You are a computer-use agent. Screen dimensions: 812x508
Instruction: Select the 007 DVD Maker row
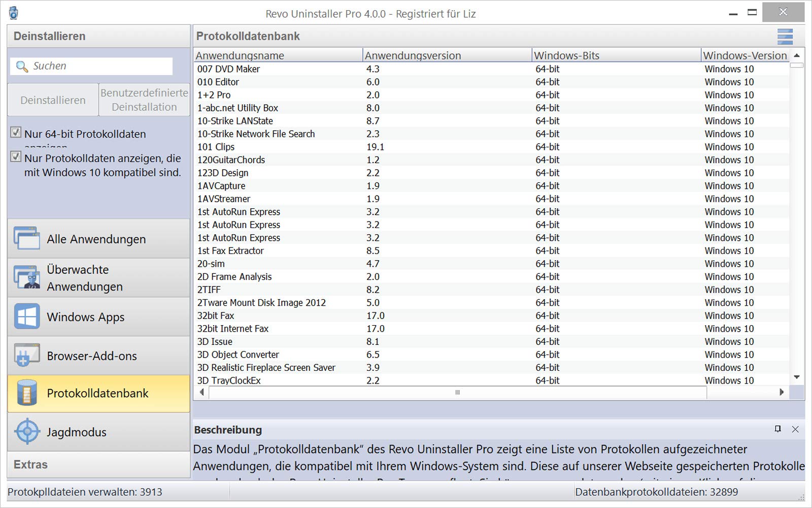pos(491,69)
